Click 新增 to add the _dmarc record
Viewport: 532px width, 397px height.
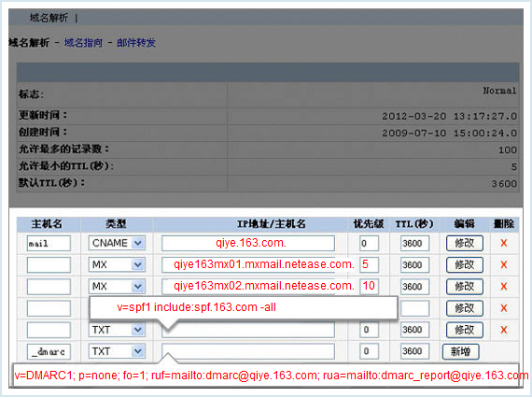[x=460, y=351]
